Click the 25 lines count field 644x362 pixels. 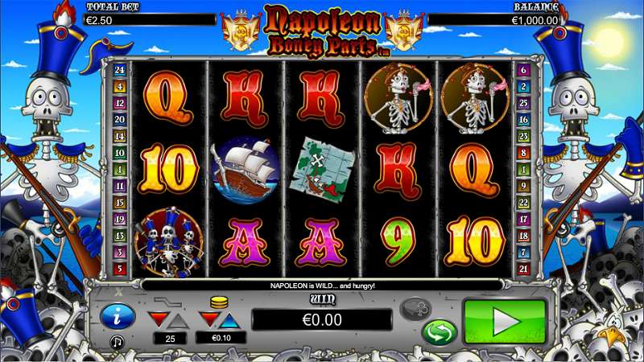click(170, 339)
